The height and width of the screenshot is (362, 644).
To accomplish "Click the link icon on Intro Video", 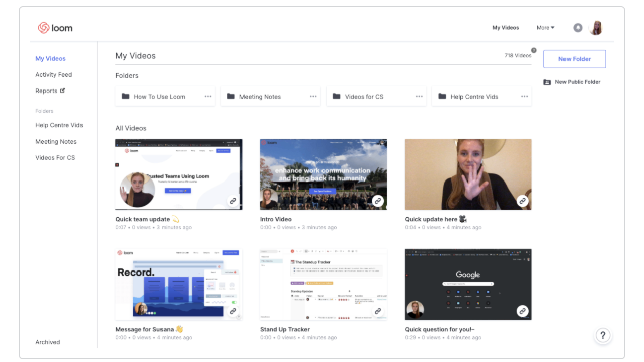I will pos(378,201).
